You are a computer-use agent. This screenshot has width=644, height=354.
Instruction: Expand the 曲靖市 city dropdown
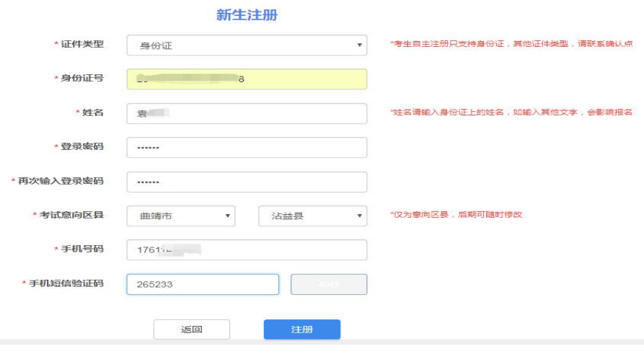[180, 216]
